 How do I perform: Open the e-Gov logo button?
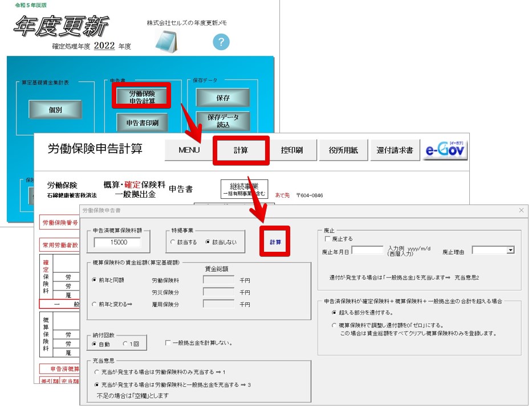coord(445,150)
